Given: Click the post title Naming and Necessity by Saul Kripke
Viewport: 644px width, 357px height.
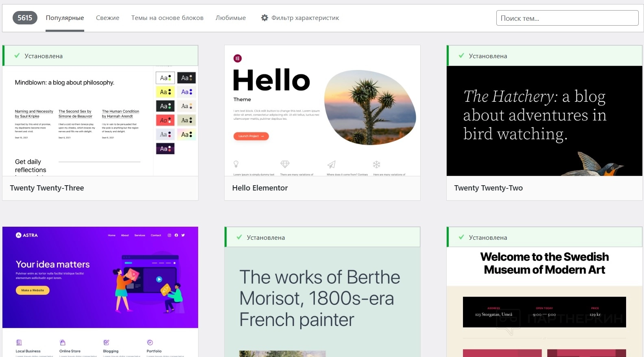Looking at the screenshot, I should click(34, 114).
